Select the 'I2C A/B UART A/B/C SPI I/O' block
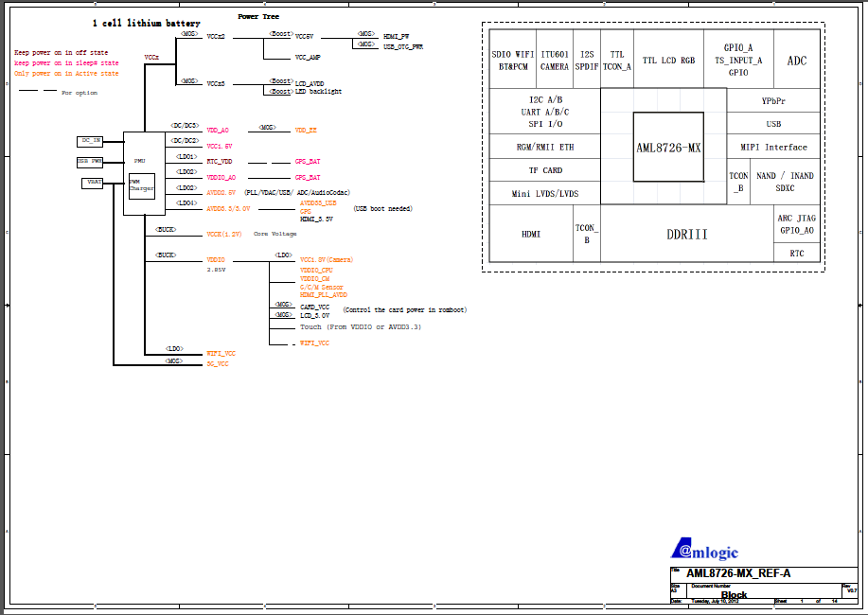Image resolution: width=868 pixels, height=615 pixels. [545, 112]
